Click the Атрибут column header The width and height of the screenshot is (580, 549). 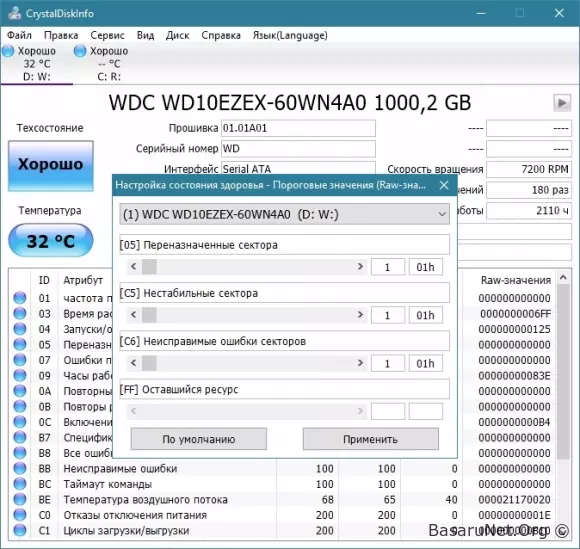(x=83, y=280)
